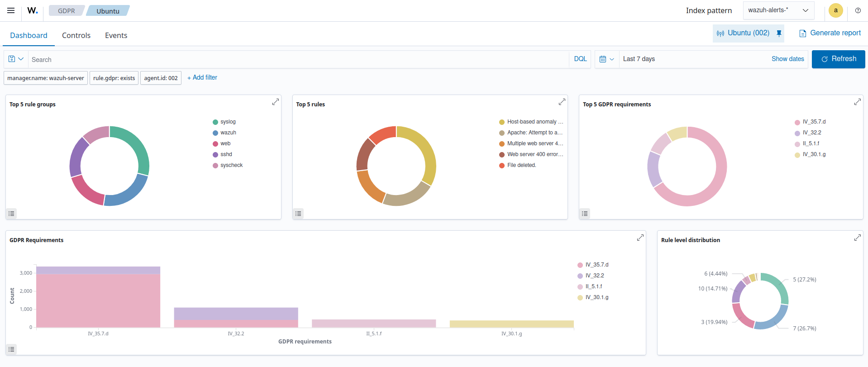This screenshot has height=367, width=868.
Task: Expand the Rule level distribution chart
Action: point(857,238)
